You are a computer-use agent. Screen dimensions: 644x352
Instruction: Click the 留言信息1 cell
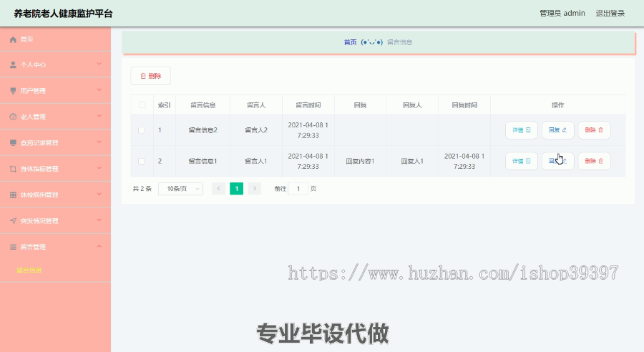point(203,161)
